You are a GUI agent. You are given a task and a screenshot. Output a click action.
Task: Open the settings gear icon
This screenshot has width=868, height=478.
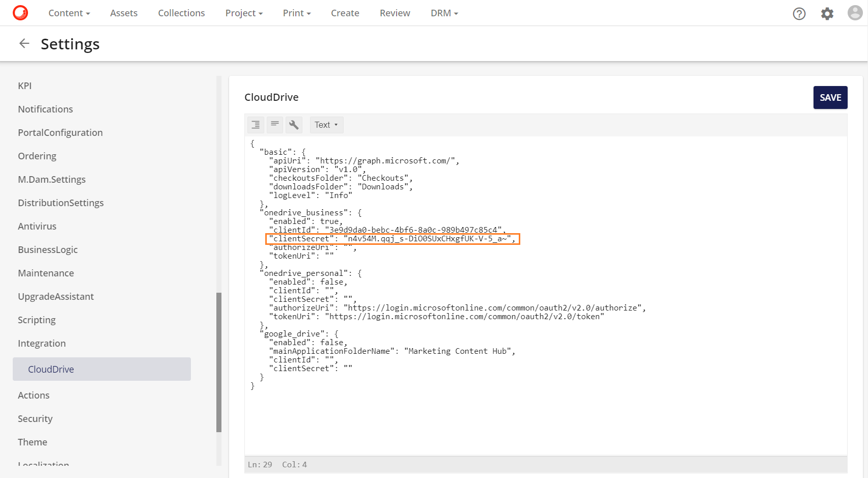pyautogui.click(x=827, y=14)
